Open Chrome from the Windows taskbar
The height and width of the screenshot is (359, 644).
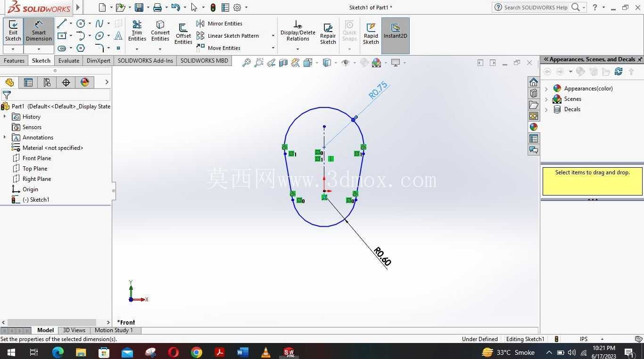tap(197, 352)
